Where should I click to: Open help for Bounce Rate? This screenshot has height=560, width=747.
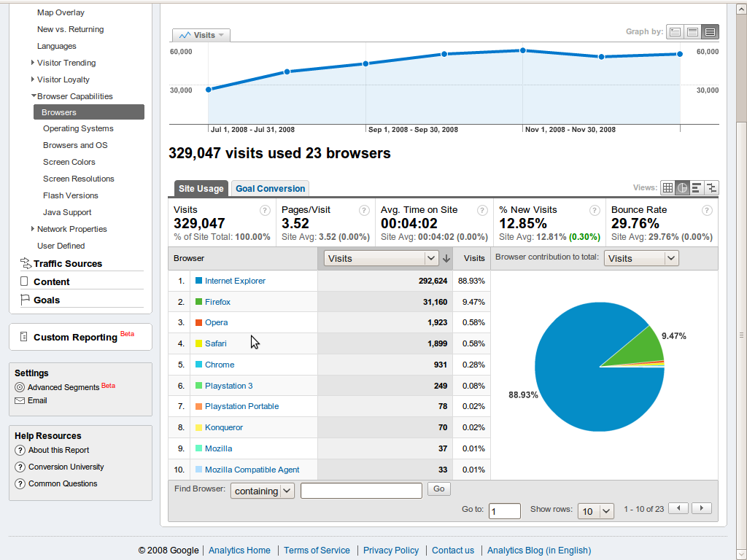[707, 211]
